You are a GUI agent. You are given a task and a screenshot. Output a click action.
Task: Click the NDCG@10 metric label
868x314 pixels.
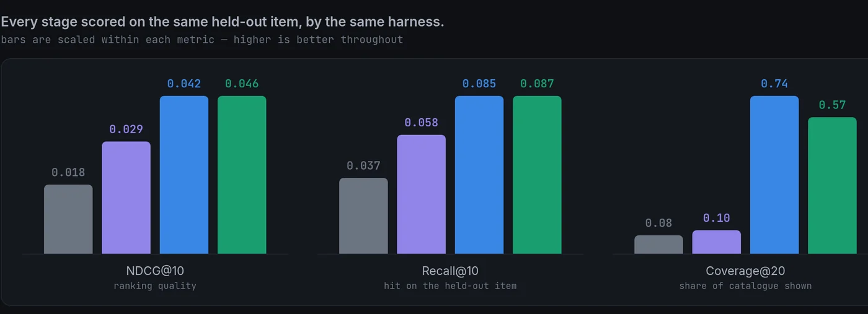coord(155,271)
